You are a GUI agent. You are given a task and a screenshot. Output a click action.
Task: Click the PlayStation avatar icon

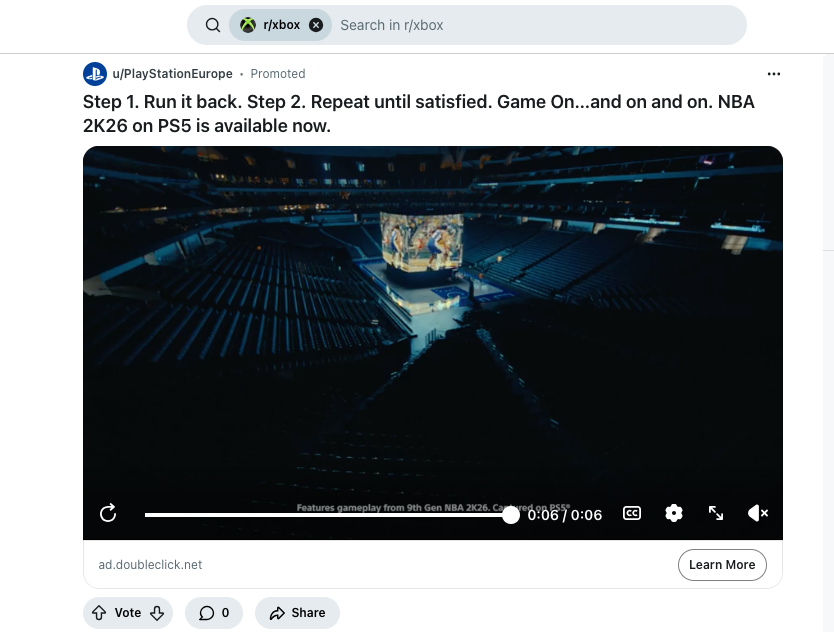pyautogui.click(x=95, y=73)
